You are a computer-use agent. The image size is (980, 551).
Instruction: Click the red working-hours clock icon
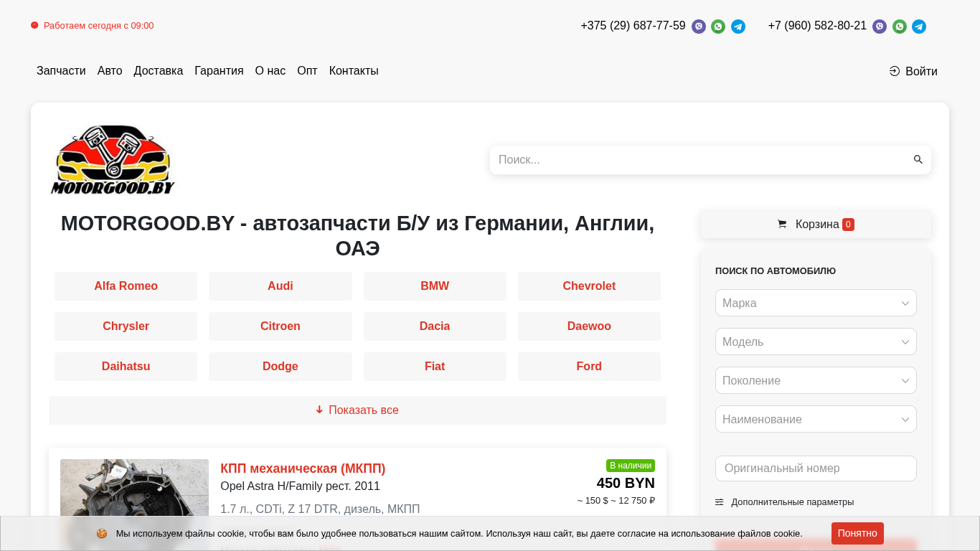[34, 25]
